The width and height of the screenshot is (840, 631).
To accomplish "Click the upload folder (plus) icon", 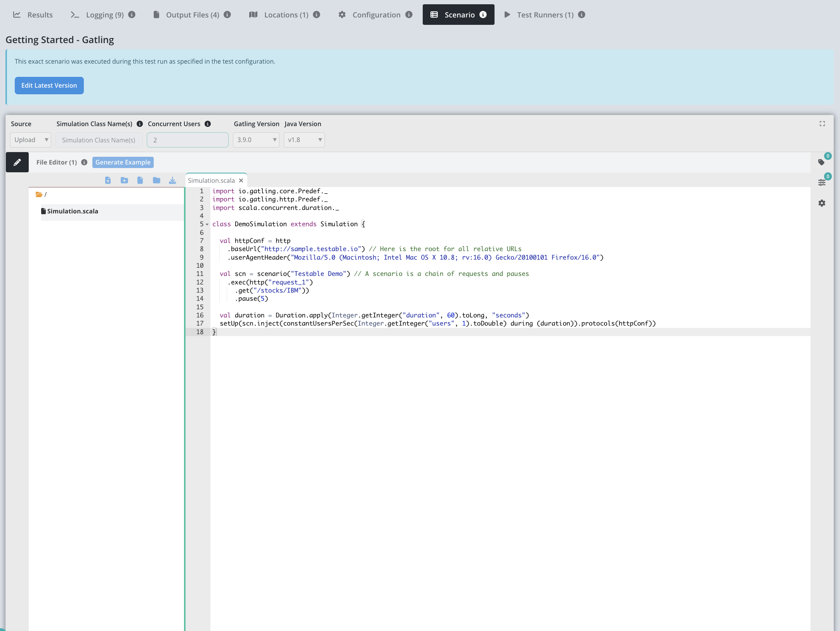I will [x=124, y=180].
